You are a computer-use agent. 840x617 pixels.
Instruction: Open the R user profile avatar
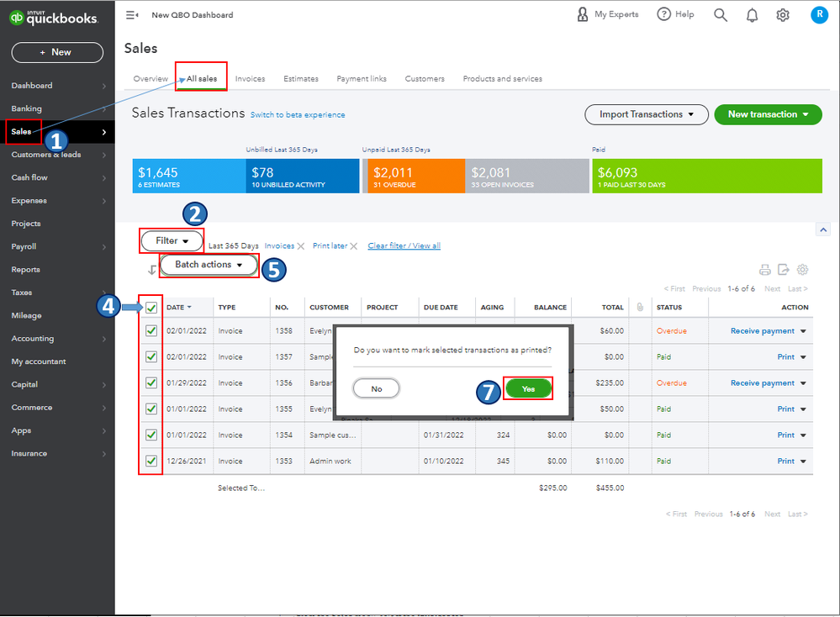tap(819, 15)
